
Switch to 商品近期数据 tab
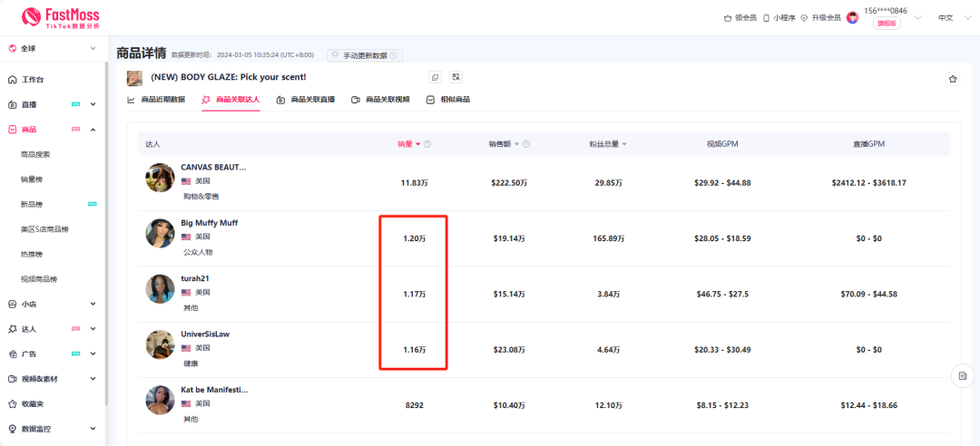156,100
